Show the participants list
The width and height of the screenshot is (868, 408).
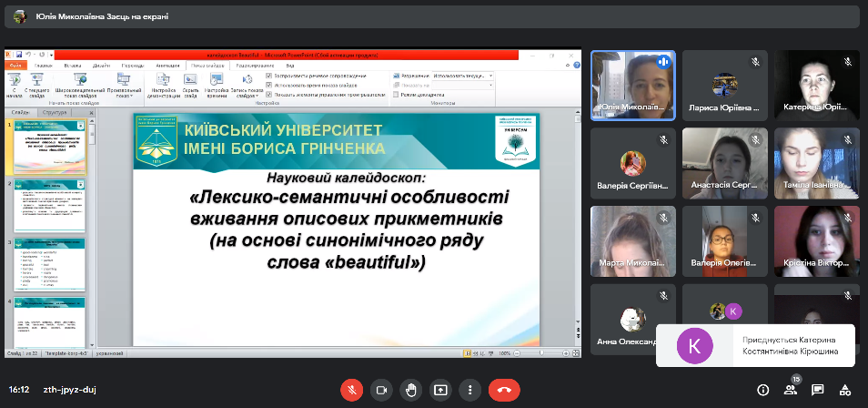(791, 389)
